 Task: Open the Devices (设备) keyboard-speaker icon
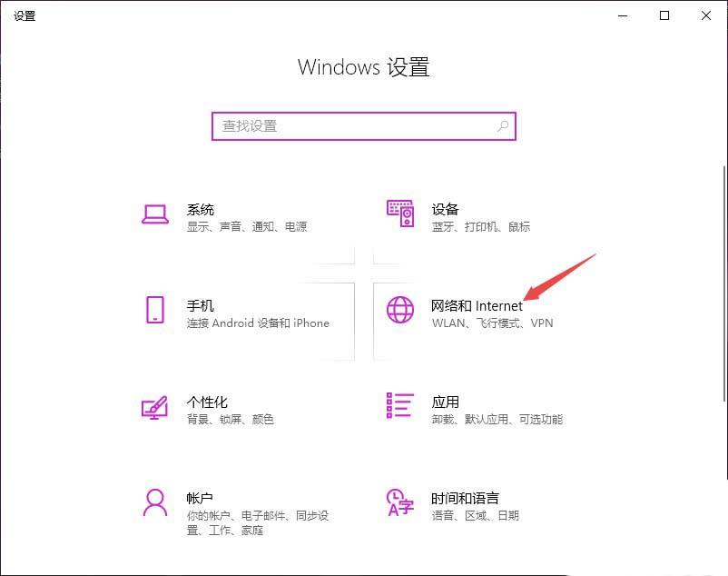coord(400,214)
